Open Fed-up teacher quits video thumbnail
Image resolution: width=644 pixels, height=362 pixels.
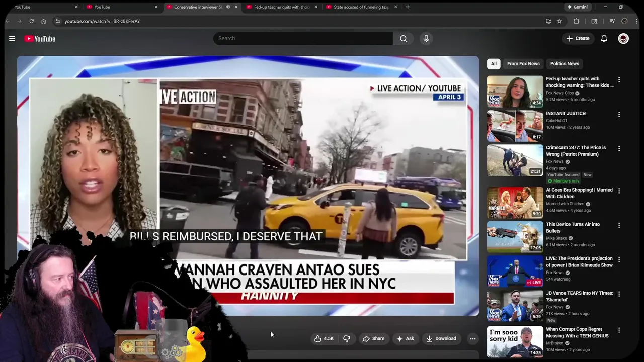515,92
